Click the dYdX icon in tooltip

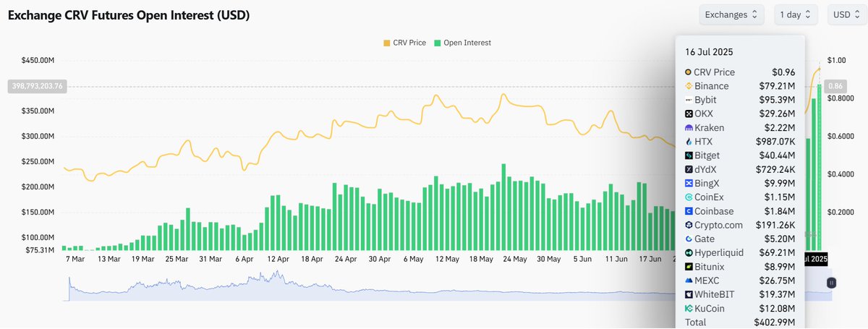pos(689,169)
